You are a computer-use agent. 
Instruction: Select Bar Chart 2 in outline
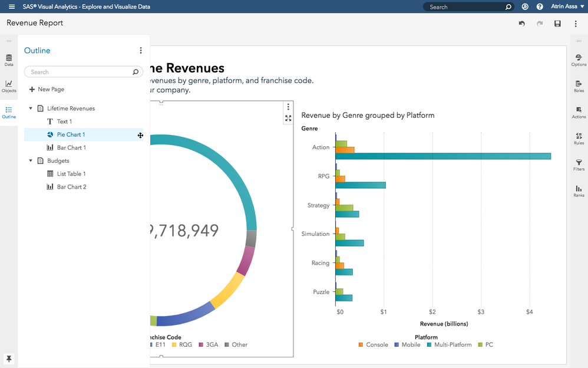(71, 187)
